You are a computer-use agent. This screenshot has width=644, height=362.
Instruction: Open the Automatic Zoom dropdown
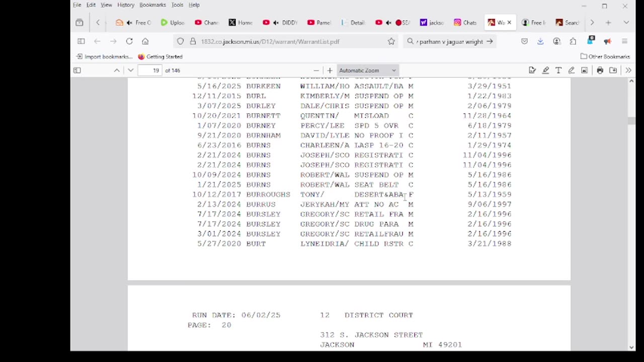click(x=368, y=70)
